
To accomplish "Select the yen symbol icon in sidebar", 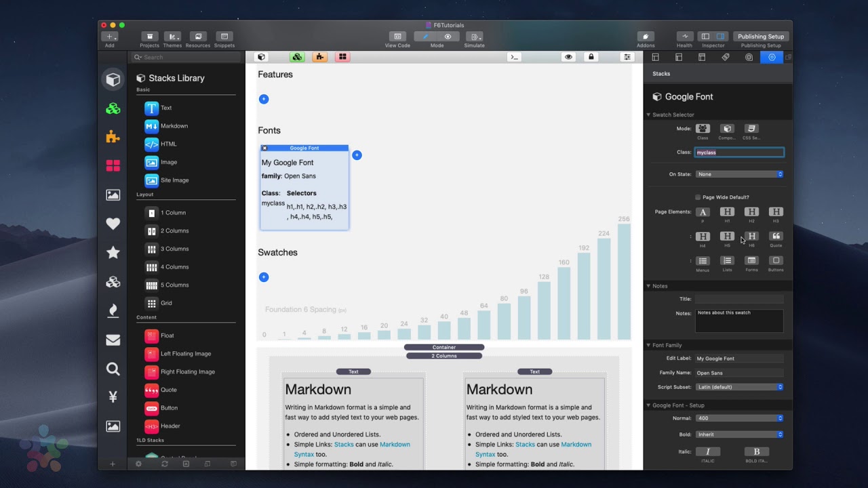I will coord(113,397).
